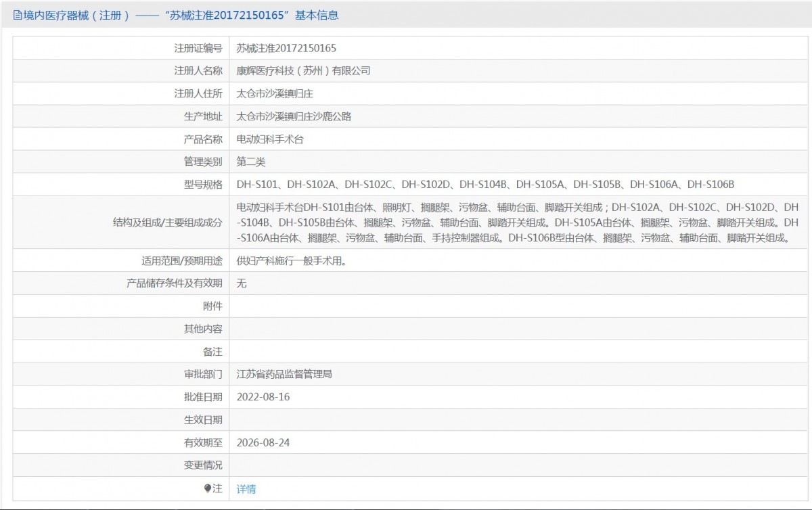Click the model specification list DH-S101 row
The width and height of the screenshot is (812, 510).
click(485, 184)
